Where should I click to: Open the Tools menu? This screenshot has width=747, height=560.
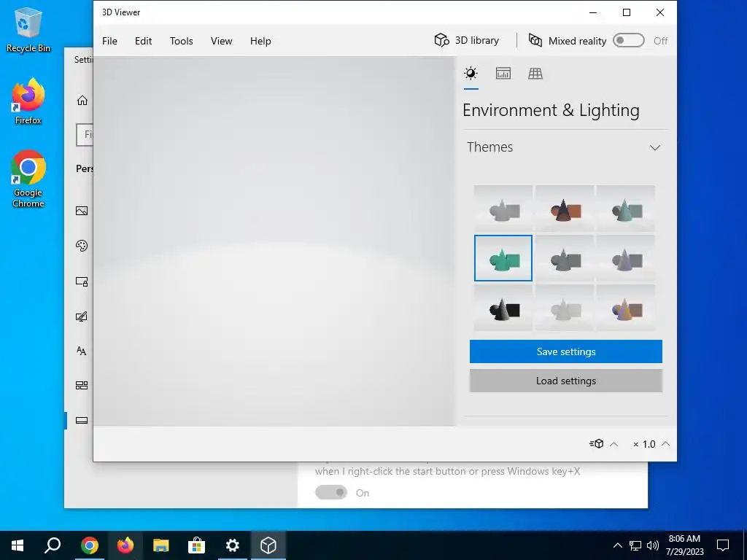(182, 41)
